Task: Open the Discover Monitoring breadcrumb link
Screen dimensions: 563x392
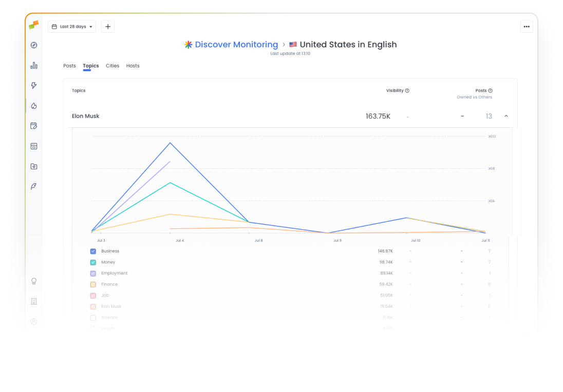Action: click(x=236, y=45)
